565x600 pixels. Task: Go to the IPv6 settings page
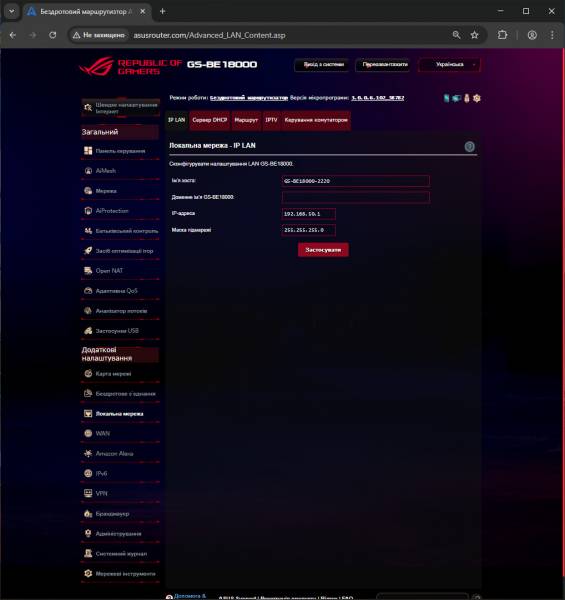(x=120, y=473)
